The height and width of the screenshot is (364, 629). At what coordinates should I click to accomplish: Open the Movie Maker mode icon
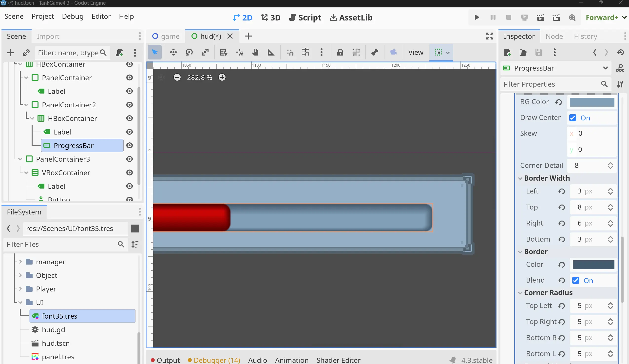point(572,18)
